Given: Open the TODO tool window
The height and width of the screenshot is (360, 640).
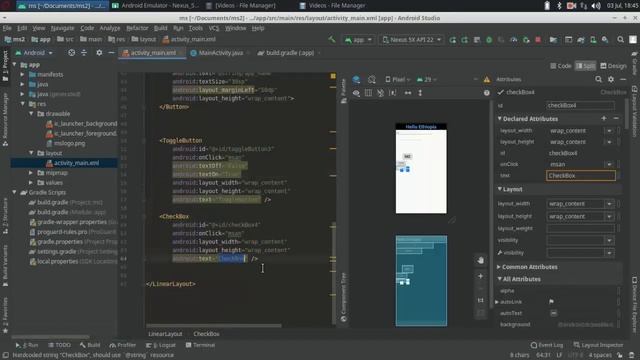Looking at the screenshot, I should click(x=59, y=345).
